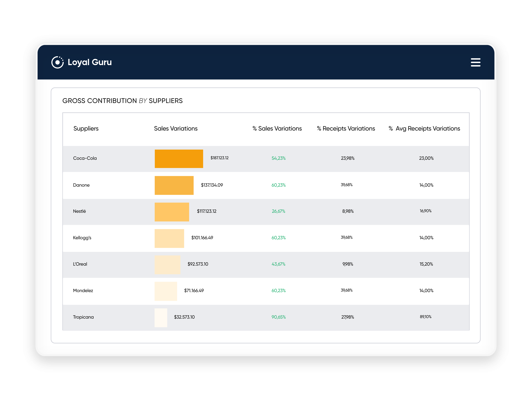Click Mondelez's sales variation bar
Viewport: 532px width, 399px height.
point(166,291)
